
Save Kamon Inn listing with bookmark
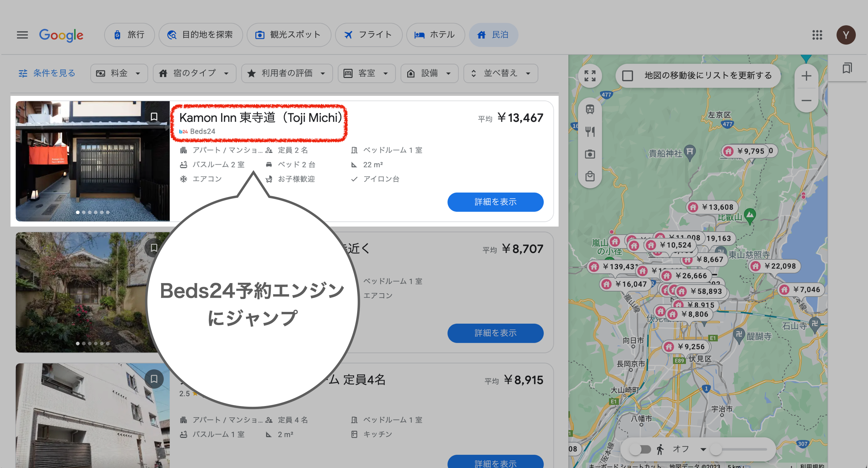pyautogui.click(x=154, y=116)
